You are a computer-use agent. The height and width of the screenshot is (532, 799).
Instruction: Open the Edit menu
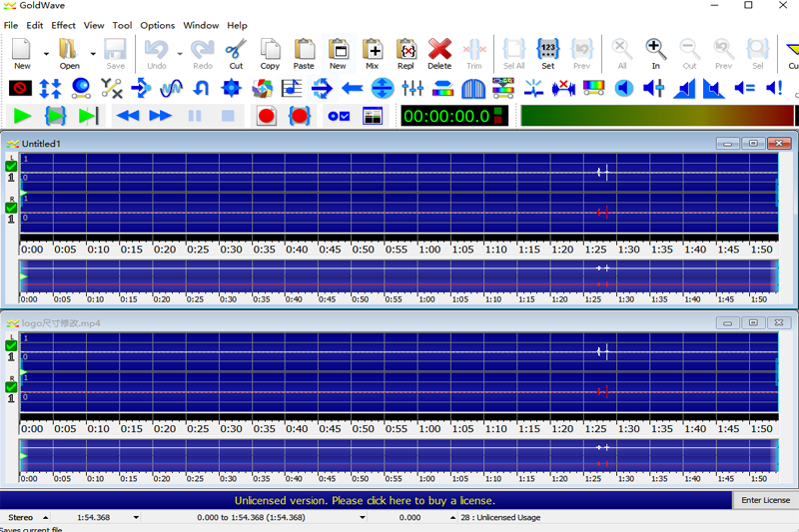(x=35, y=25)
